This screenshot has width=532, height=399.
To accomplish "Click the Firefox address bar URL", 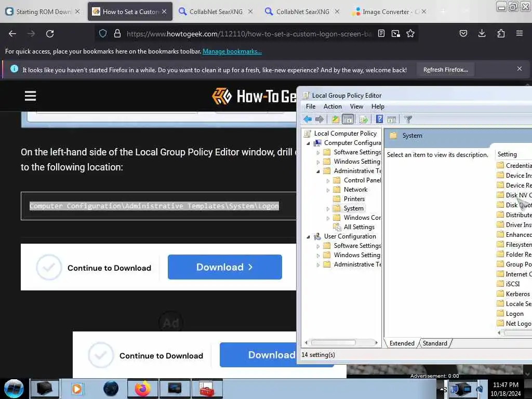I will [249, 34].
